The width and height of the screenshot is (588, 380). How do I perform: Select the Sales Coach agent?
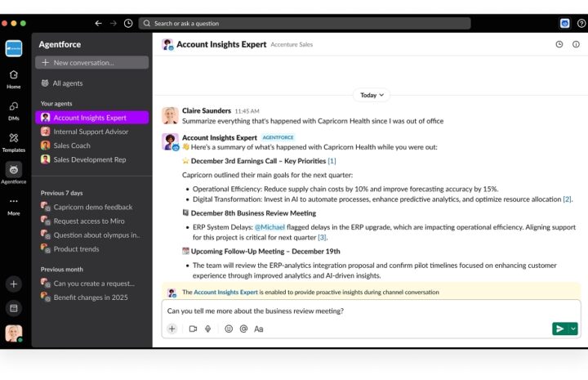click(91, 145)
